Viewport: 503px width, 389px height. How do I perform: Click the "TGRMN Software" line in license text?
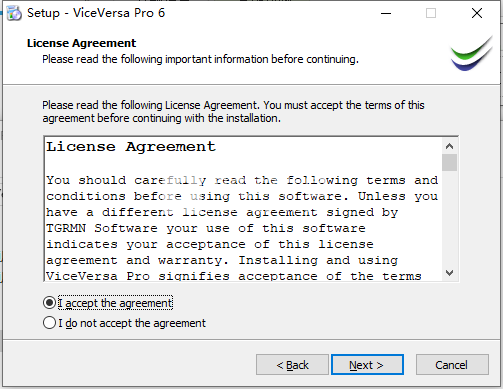point(206,228)
